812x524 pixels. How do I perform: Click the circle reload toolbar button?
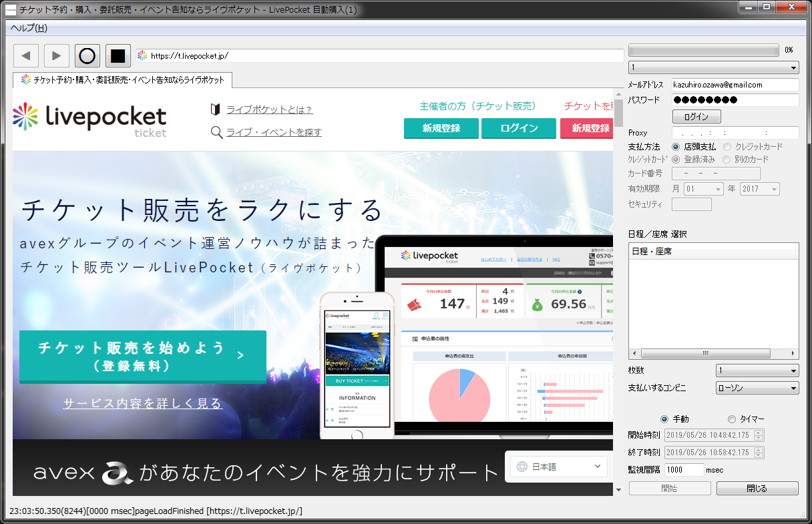(x=87, y=55)
